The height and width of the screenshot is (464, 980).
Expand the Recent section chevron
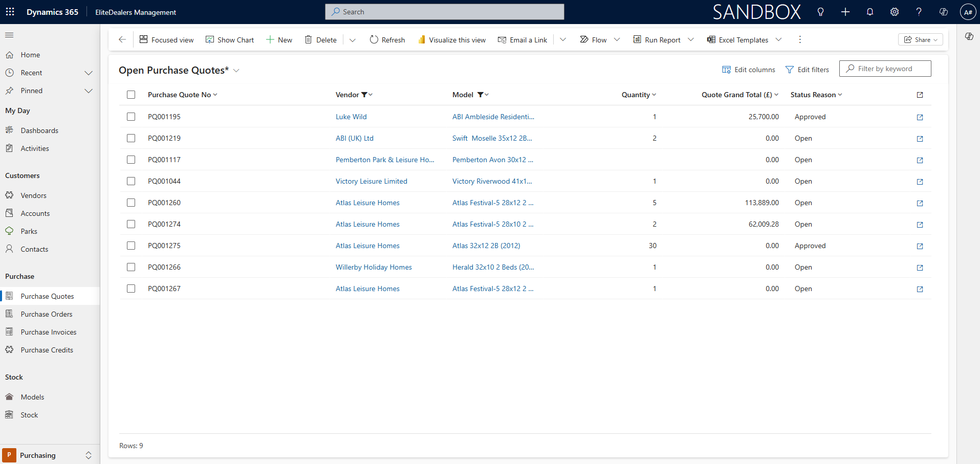coord(89,73)
